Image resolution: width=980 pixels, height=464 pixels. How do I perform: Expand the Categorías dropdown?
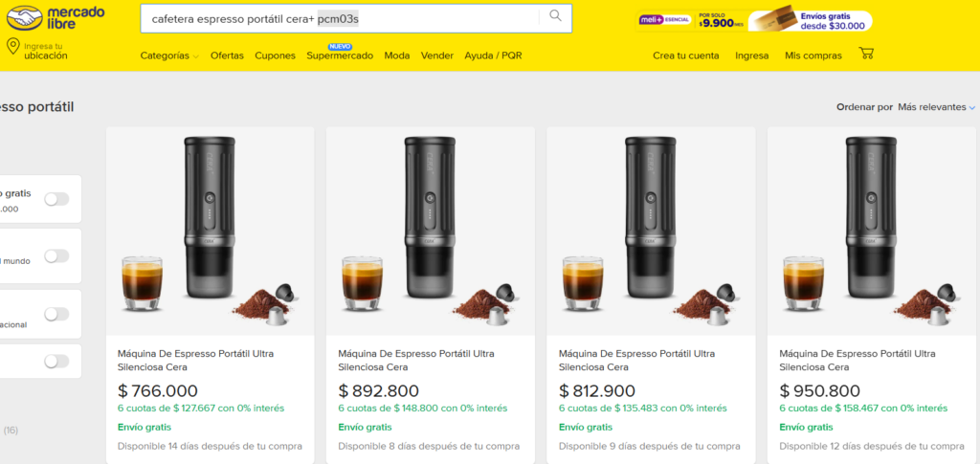click(169, 55)
